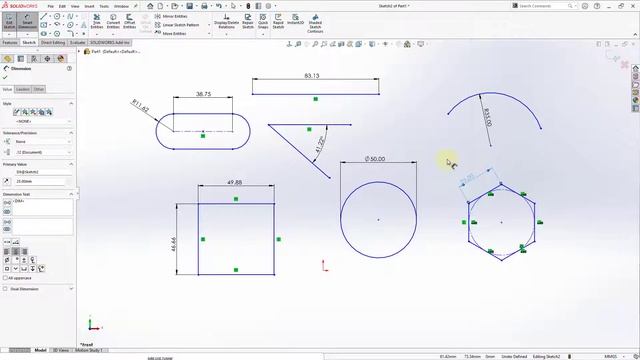
Task: Toggle Instant2D
Action: (x=296, y=19)
